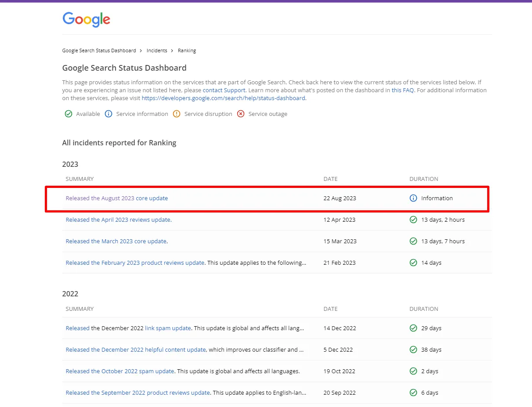Open Released the March 2023 core update
This screenshot has width=532, height=407.
116,241
